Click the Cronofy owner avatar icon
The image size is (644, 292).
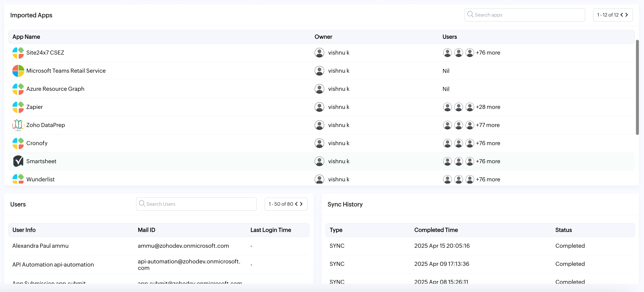319,143
